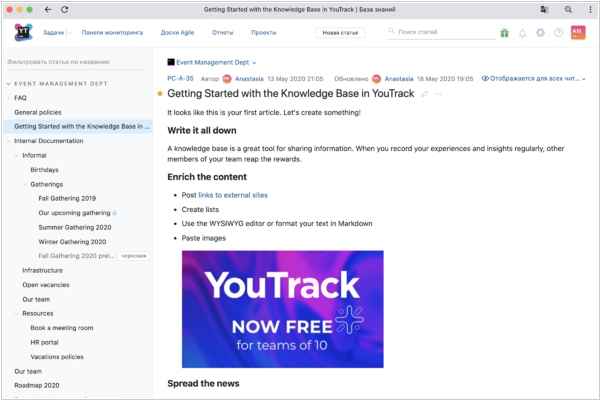Open the links to external sites link
The width and height of the screenshot is (600, 400).
pyautogui.click(x=233, y=195)
